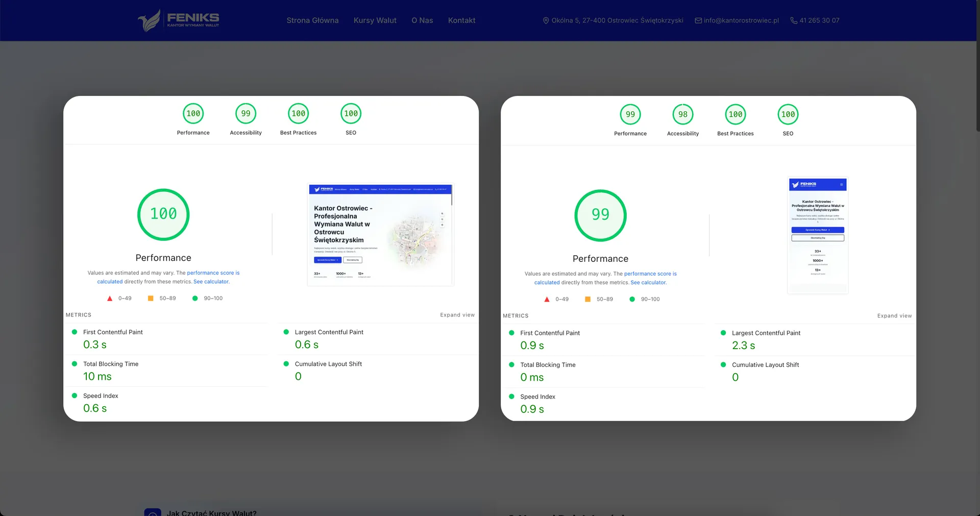
Task: Click the location pin icon in header
Action: tap(546, 20)
